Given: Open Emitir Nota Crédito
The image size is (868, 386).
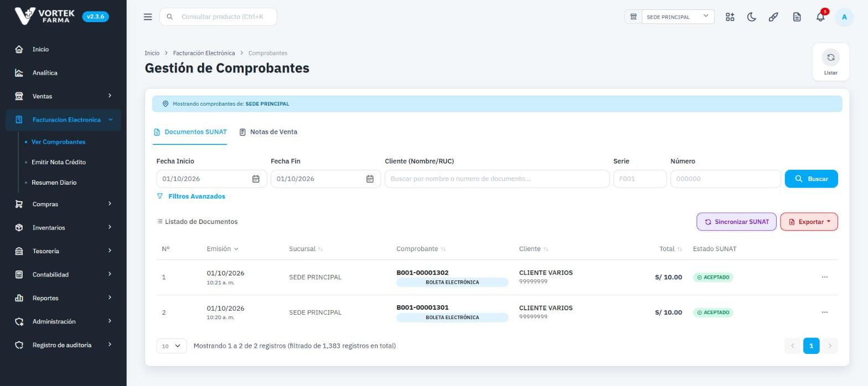Looking at the screenshot, I should [59, 162].
